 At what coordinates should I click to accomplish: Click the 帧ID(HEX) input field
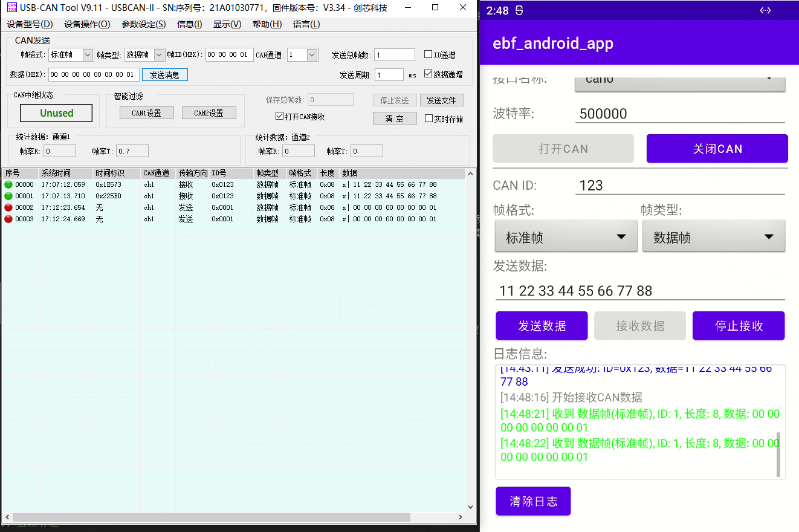point(229,54)
